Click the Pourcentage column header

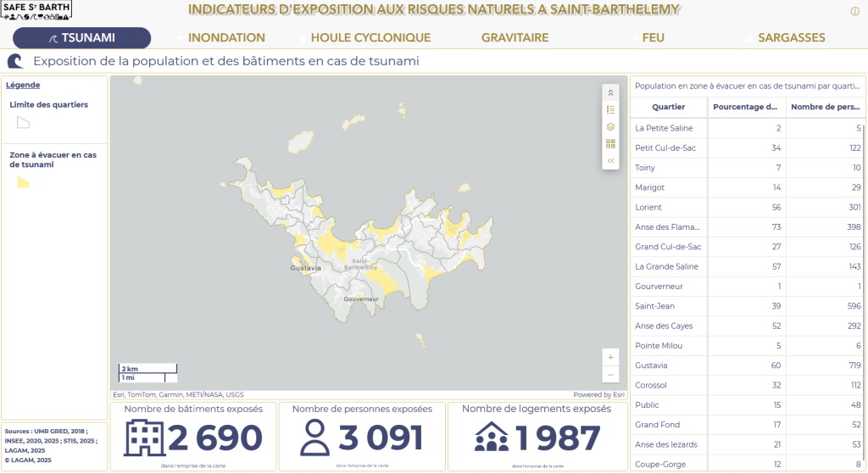click(745, 107)
